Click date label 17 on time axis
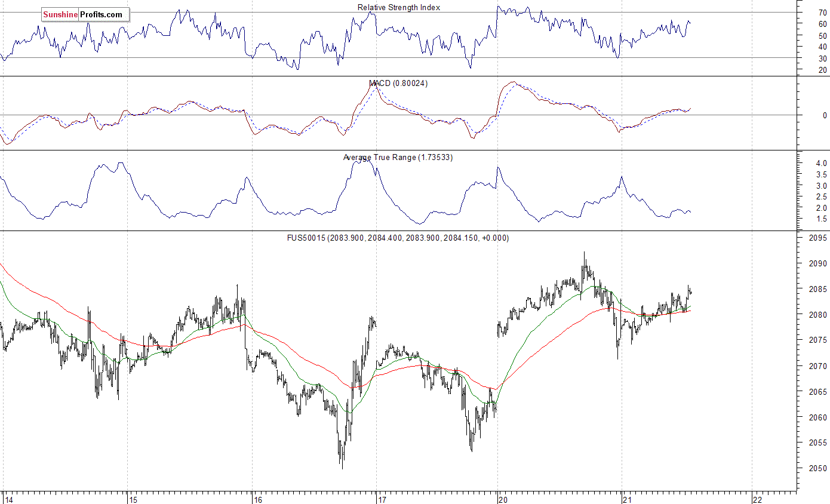 pos(382,500)
